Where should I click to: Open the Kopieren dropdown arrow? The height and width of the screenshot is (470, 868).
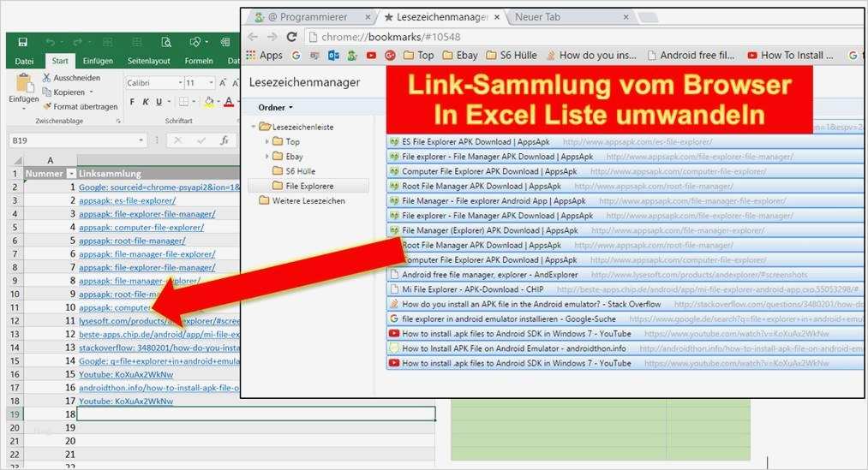click(92, 92)
